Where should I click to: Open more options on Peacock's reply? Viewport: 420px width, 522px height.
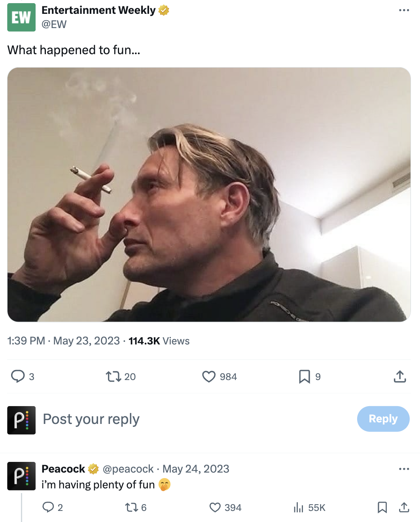[404, 469]
